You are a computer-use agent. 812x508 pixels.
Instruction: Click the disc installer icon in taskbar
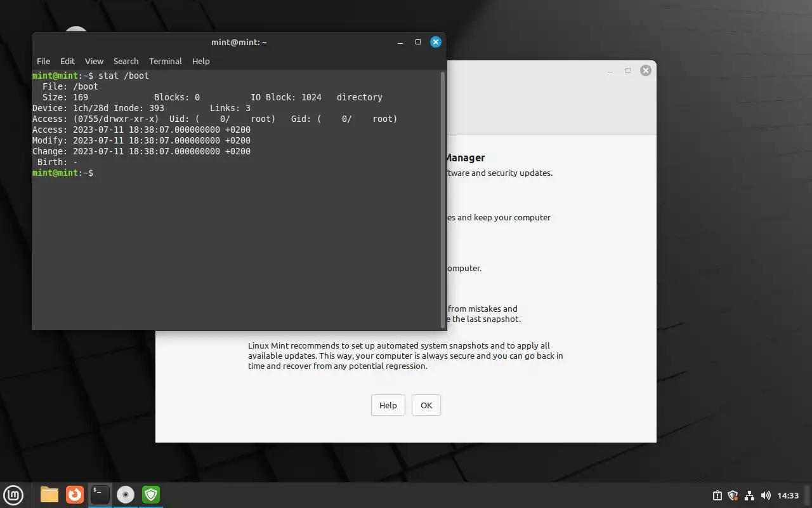126,495
